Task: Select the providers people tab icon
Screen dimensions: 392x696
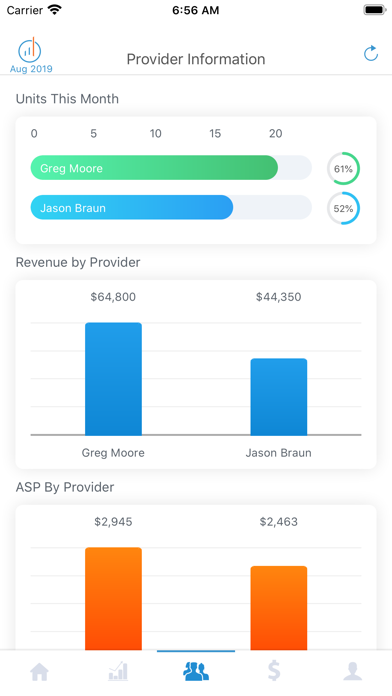Action: [x=196, y=671]
